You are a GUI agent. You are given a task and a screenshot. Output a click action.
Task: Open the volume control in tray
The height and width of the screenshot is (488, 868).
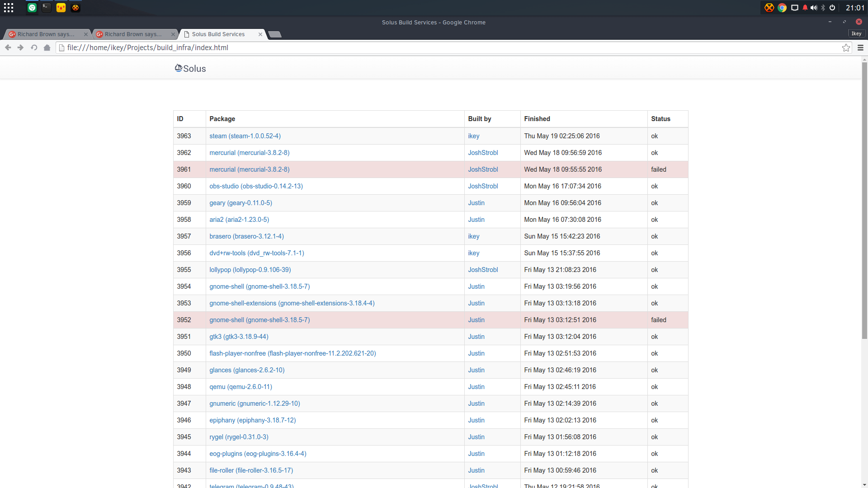click(814, 8)
